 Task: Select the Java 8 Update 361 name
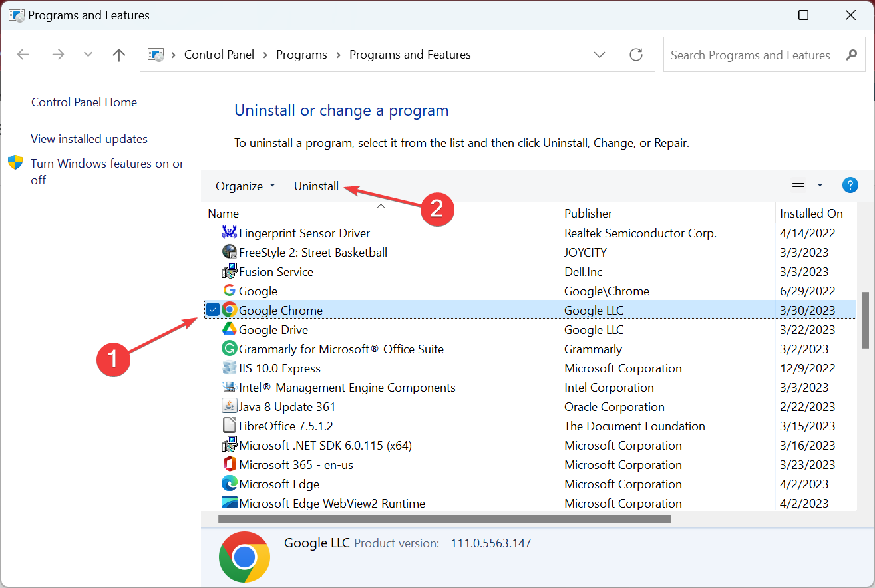[287, 406]
